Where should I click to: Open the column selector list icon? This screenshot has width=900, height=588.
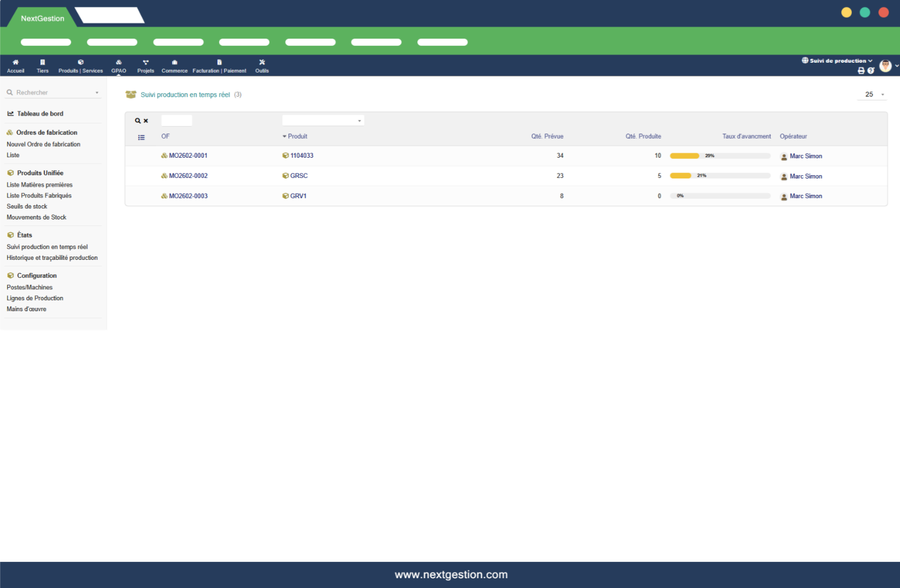click(141, 138)
